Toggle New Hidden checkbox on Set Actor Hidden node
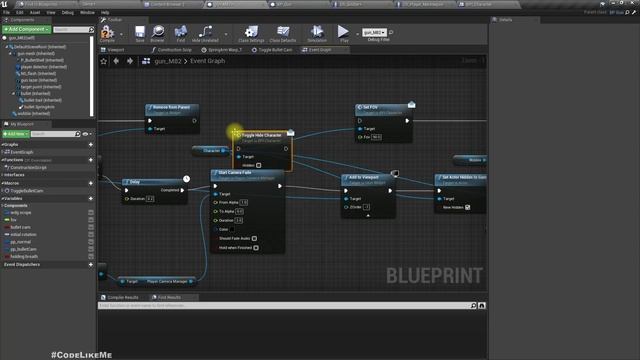Screen dimensions: 640x360 [467, 207]
